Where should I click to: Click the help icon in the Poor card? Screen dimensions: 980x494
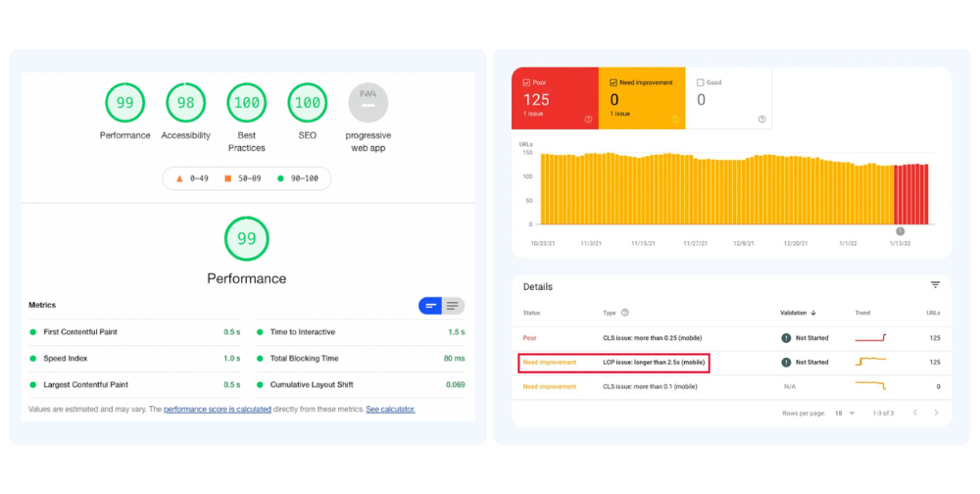tap(588, 120)
